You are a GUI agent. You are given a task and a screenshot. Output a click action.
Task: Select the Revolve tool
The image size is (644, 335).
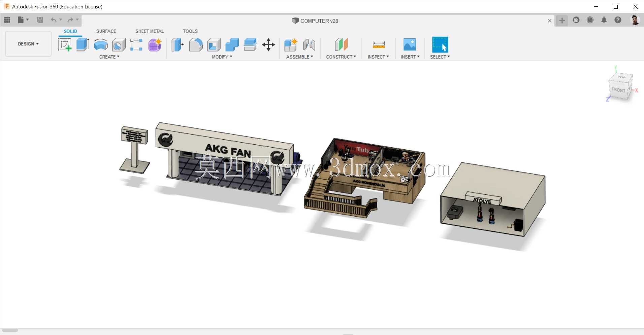pos(101,45)
